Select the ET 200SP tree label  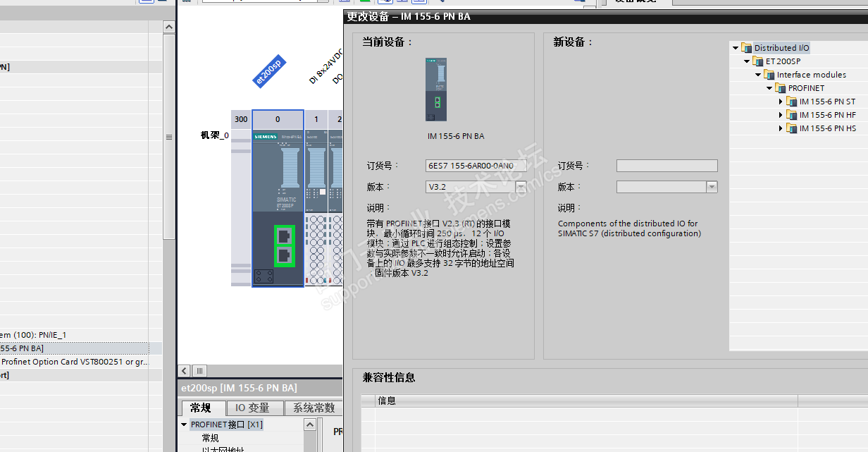[x=783, y=61]
